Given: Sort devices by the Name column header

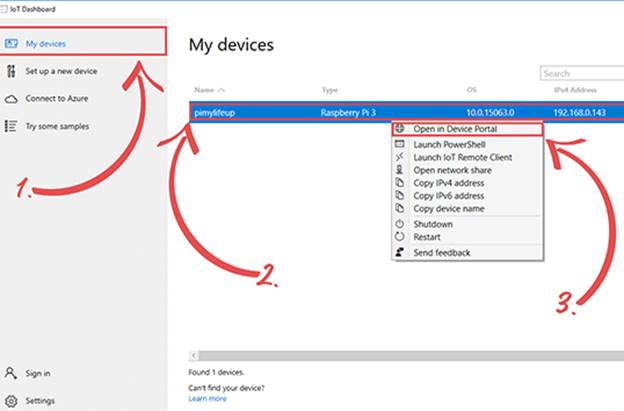Looking at the screenshot, I should [x=205, y=90].
